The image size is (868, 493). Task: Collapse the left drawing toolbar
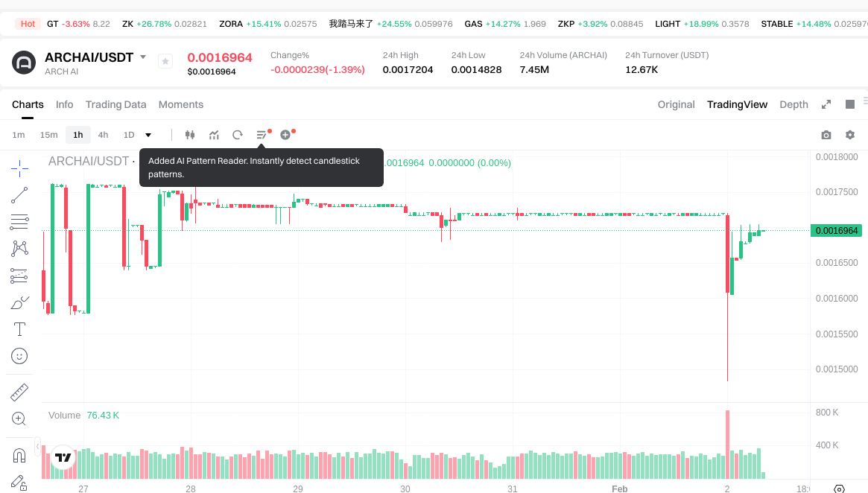(38, 447)
